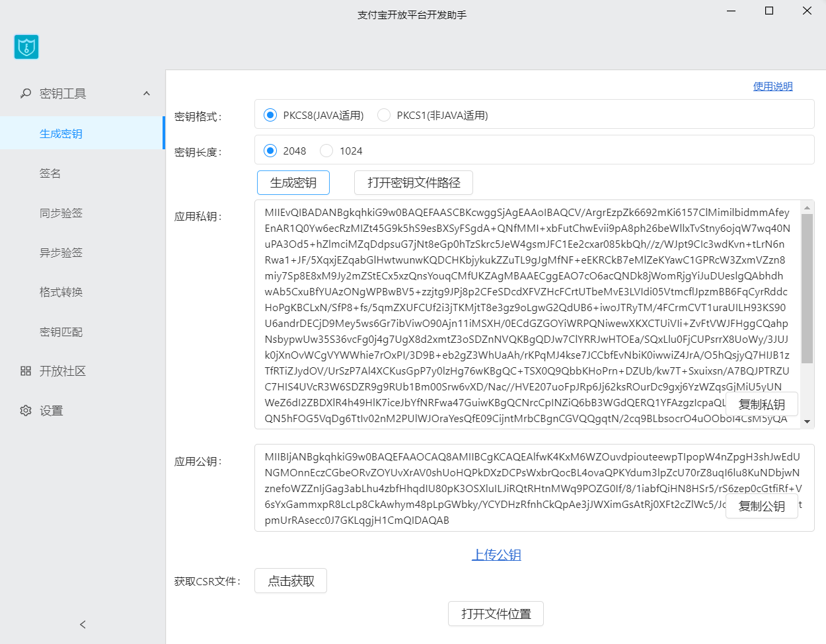Switch to the 生成密钥 tab
This screenshot has width=826, height=644.
tap(61, 133)
